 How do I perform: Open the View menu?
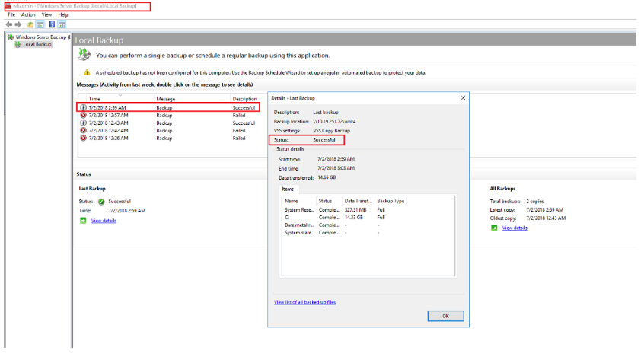pyautogui.click(x=47, y=14)
